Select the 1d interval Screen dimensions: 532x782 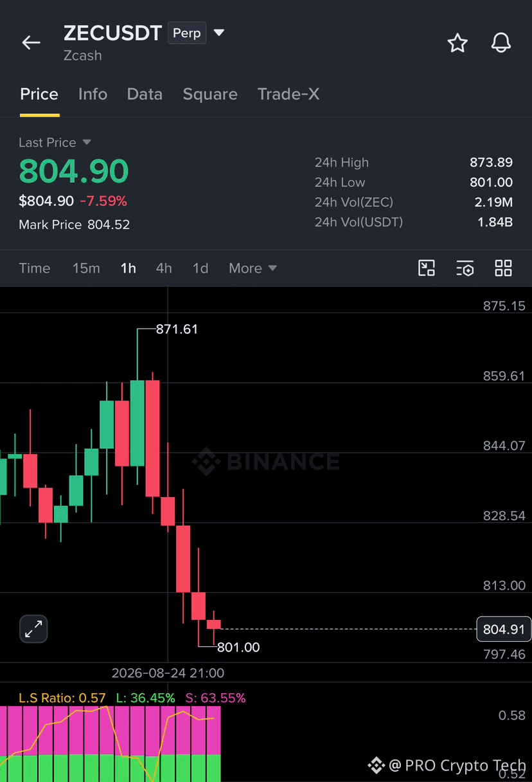pyautogui.click(x=200, y=268)
